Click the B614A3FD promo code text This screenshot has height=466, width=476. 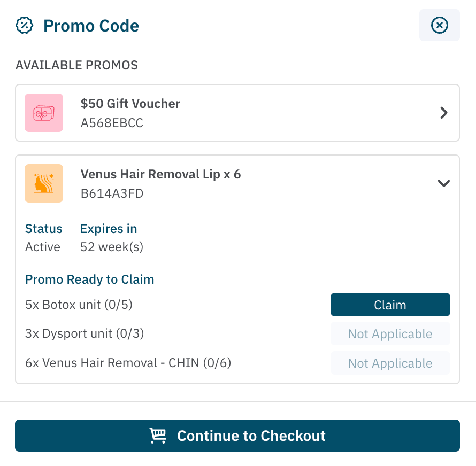(112, 193)
